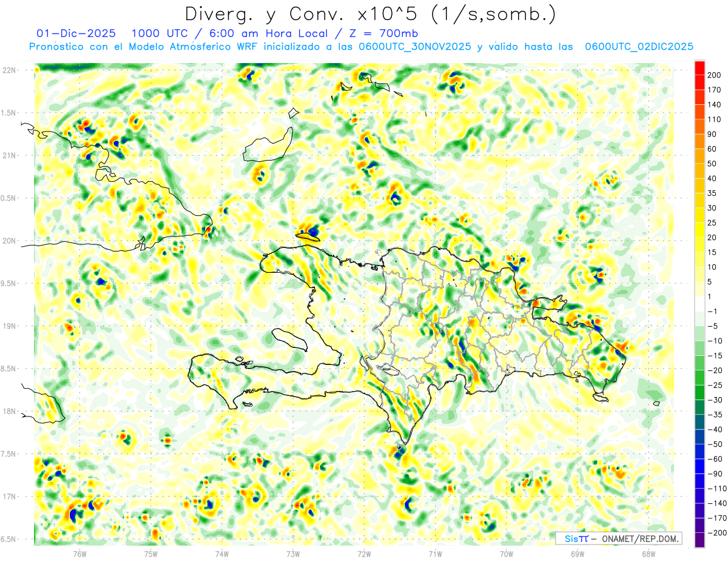The image size is (728, 562).
Task: Click the -30 colorbar label
Action: pyautogui.click(x=715, y=400)
